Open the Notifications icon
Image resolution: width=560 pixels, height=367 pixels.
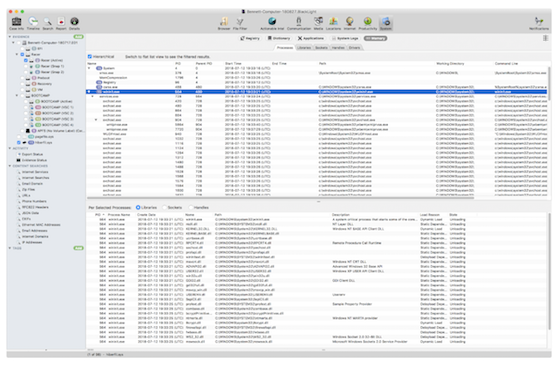[x=539, y=22]
